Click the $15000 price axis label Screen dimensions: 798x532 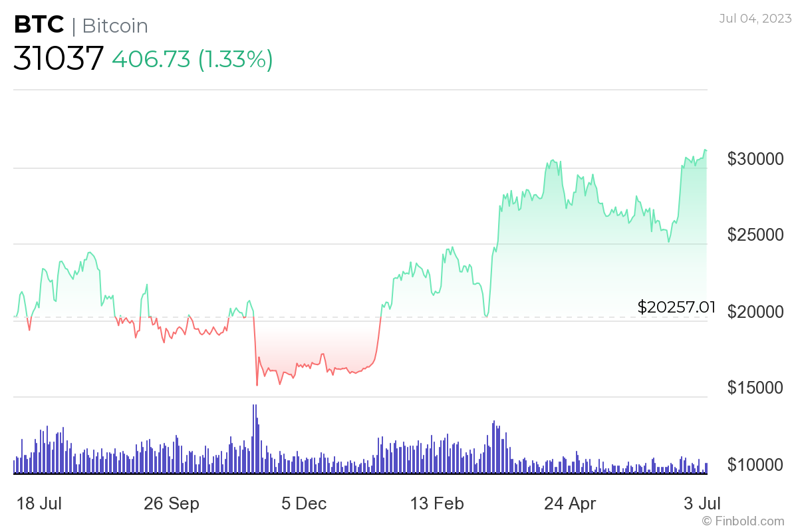756,388
